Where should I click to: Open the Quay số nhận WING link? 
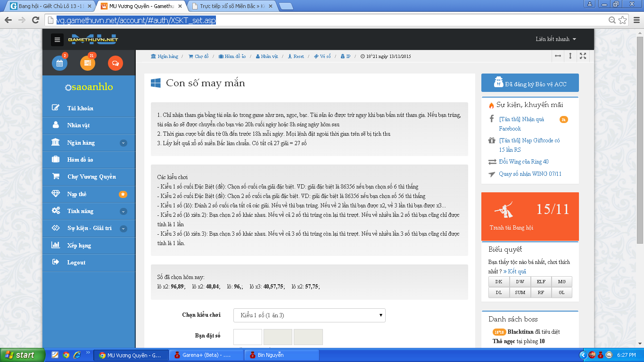530,174
